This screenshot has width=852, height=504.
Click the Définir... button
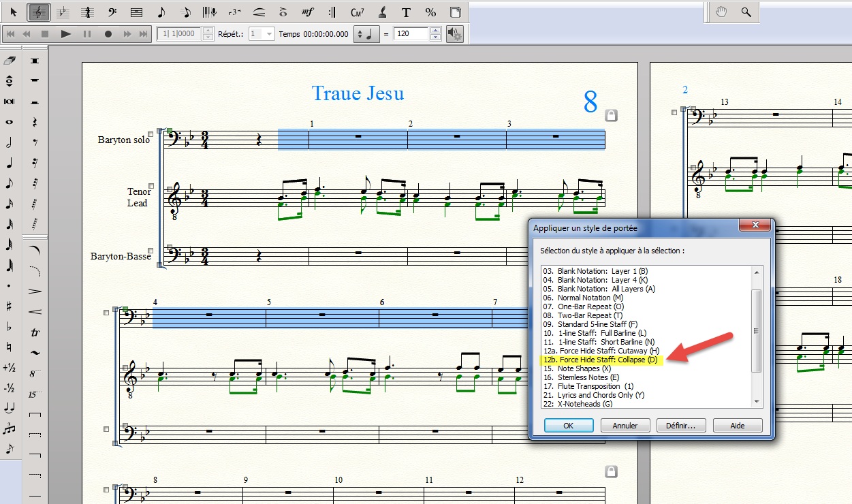[680, 426]
